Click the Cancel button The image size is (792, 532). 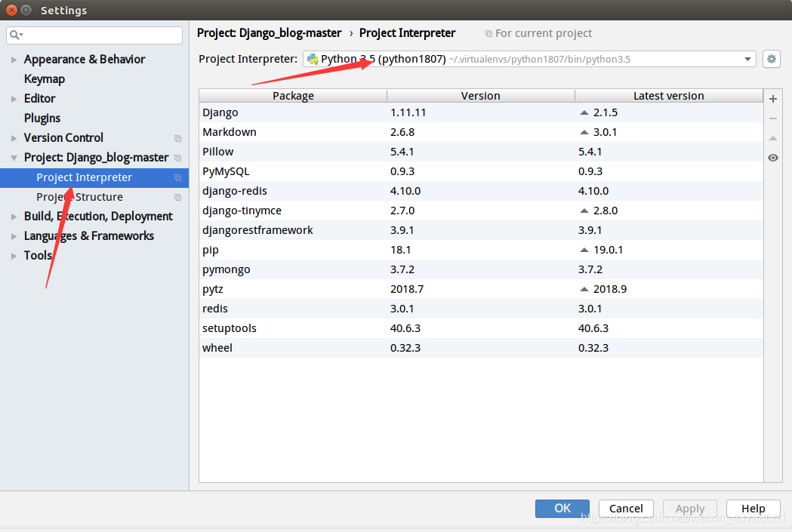tap(626, 509)
